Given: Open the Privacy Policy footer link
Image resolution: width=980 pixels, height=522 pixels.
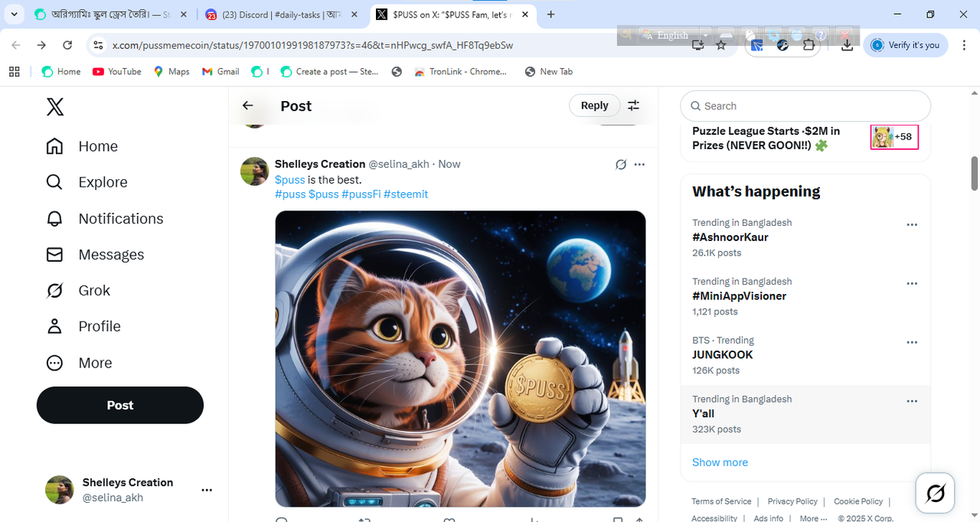Looking at the screenshot, I should (x=792, y=501).
